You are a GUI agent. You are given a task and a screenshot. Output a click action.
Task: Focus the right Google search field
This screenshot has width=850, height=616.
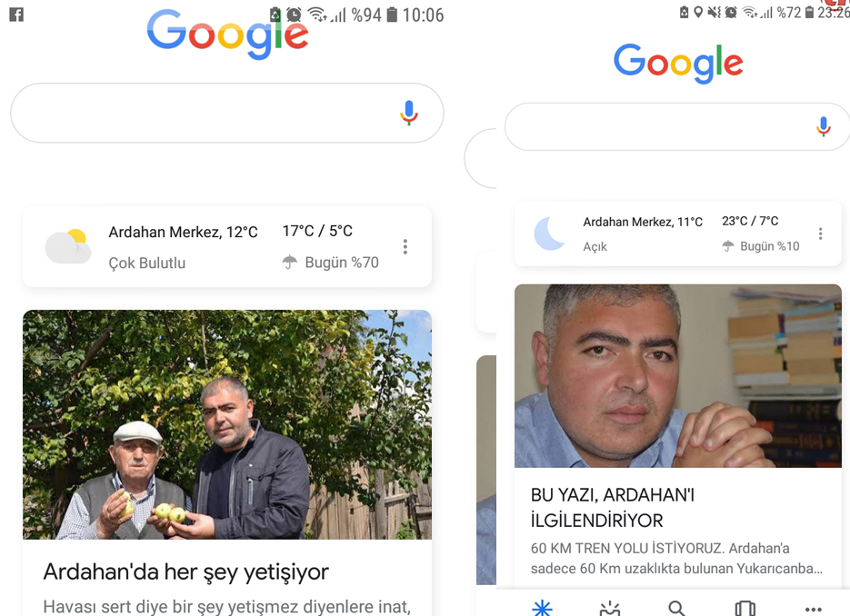coord(677,127)
